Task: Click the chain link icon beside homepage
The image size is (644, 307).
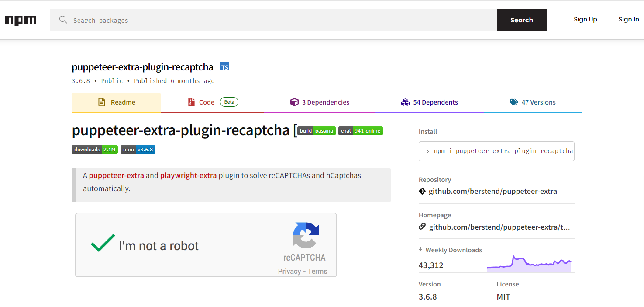Action: click(422, 227)
